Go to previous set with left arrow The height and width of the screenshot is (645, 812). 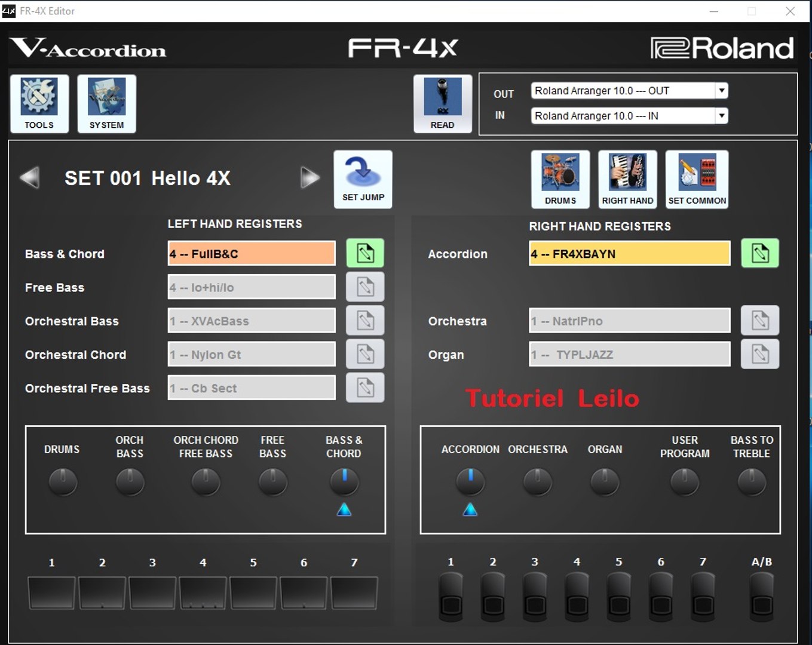coord(29,177)
